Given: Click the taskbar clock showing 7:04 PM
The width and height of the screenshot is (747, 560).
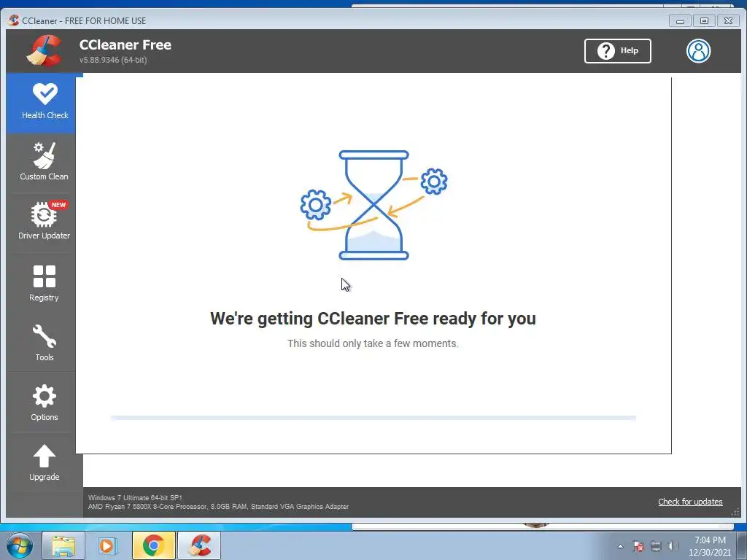Looking at the screenshot, I should coord(710,546).
